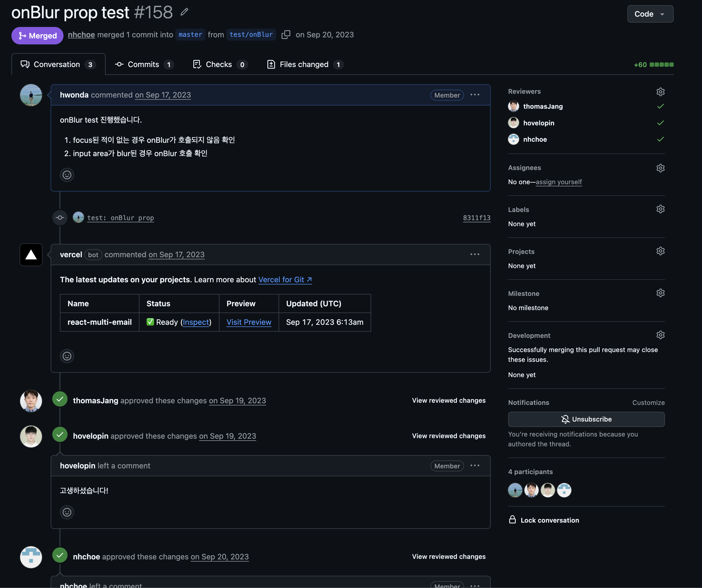The height and width of the screenshot is (588, 702).
Task: Click the vercel bot avatar
Action: point(31,255)
